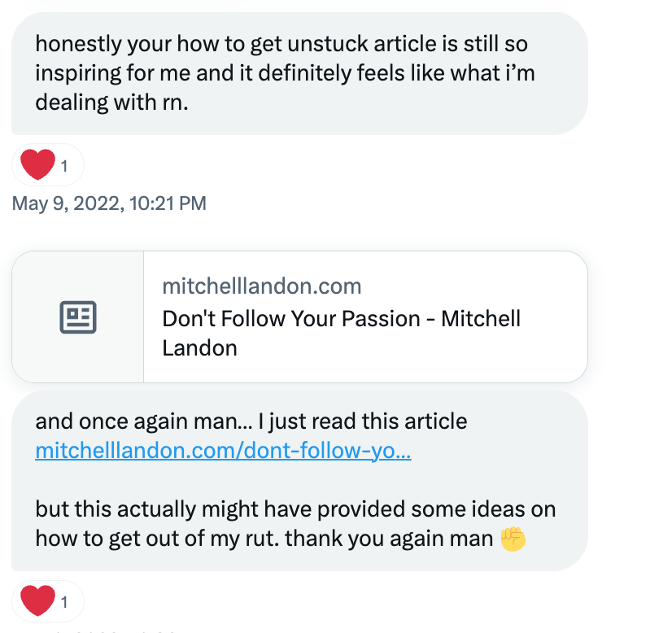Click the "inspiring for me and it definitely" line
This screenshot has width=672, height=633.
(x=285, y=73)
